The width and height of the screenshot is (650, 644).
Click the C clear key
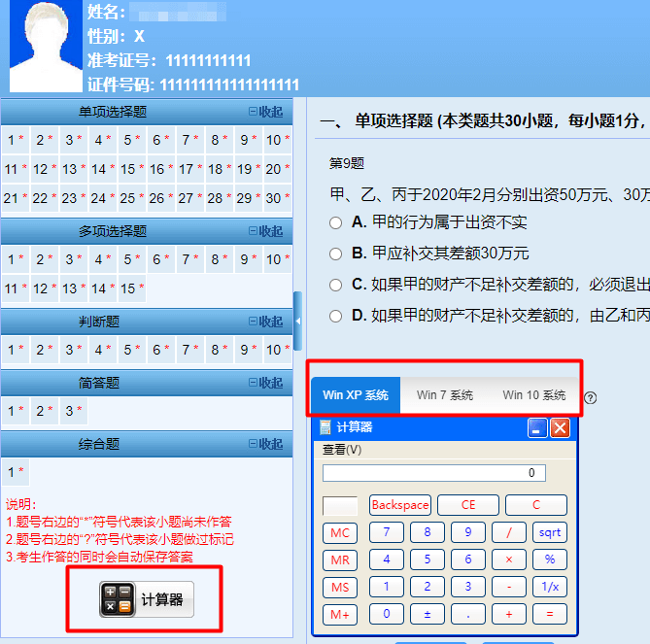536,505
